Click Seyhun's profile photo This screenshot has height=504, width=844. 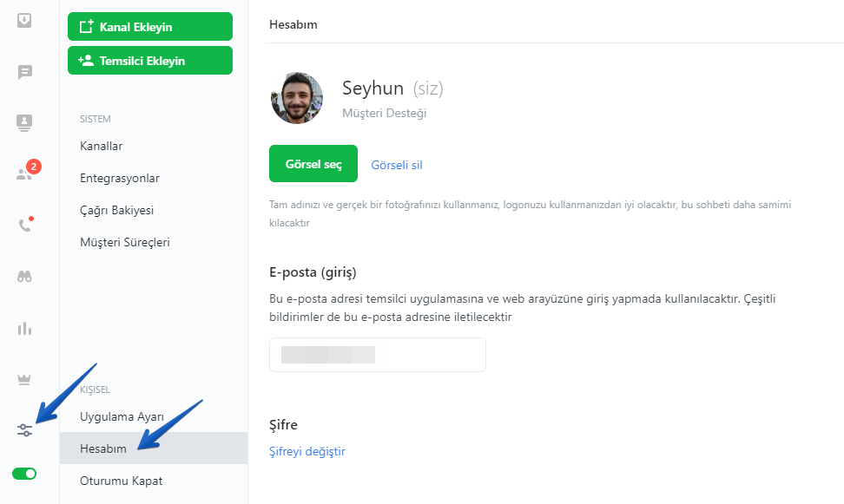(297, 98)
